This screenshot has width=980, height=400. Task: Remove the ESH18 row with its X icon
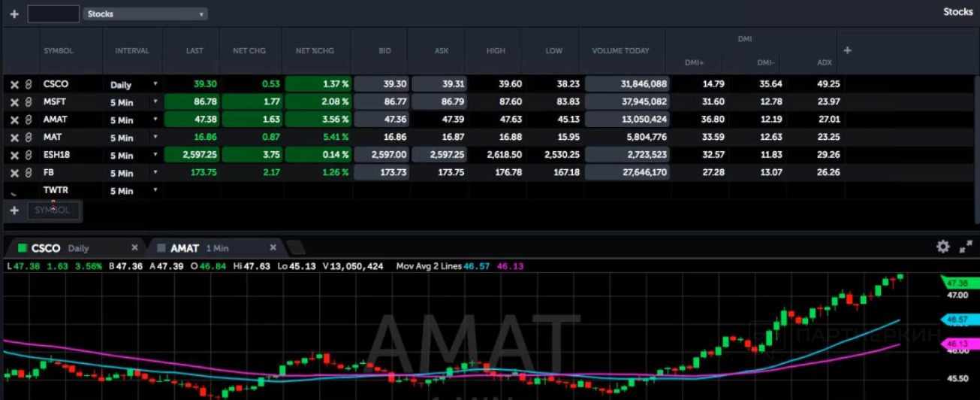coord(14,156)
